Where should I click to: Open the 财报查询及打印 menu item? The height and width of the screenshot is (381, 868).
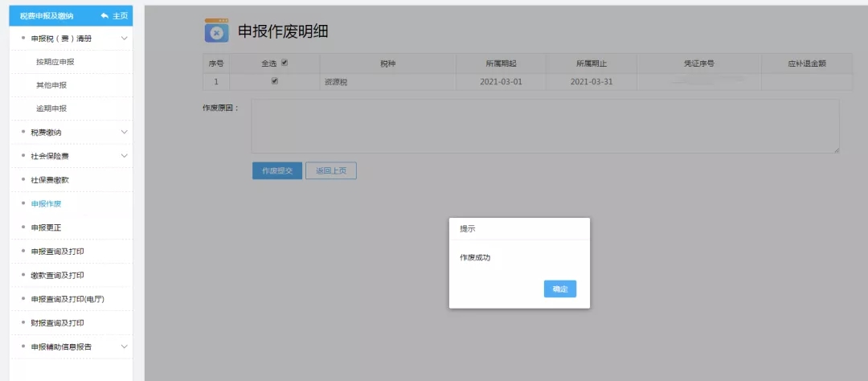(x=58, y=322)
